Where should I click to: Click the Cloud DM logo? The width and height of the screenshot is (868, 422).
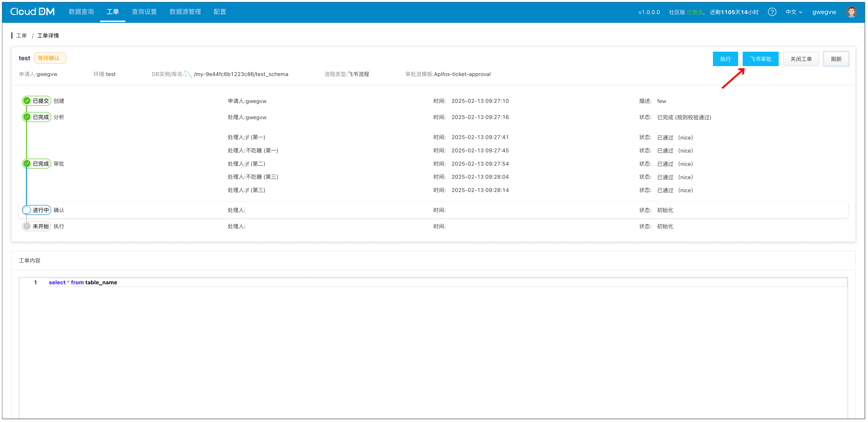(32, 12)
